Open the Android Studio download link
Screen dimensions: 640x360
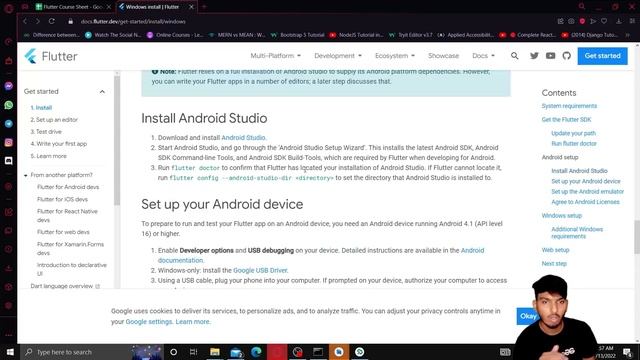pyautogui.click(x=244, y=138)
